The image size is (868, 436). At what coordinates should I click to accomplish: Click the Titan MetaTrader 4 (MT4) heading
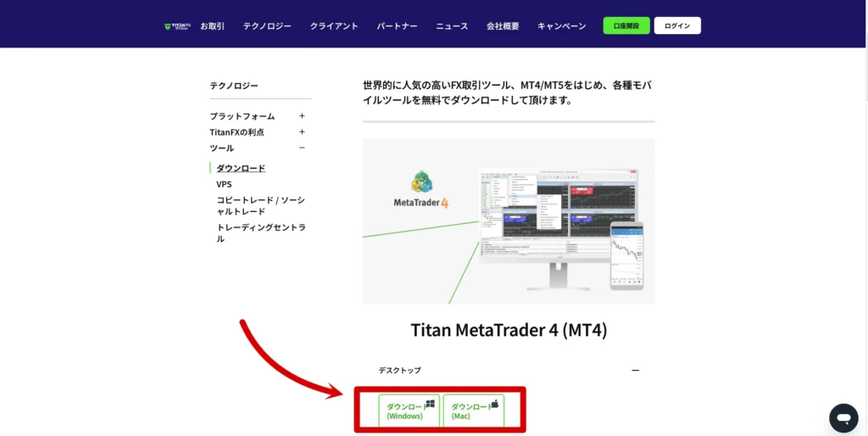coord(509,330)
